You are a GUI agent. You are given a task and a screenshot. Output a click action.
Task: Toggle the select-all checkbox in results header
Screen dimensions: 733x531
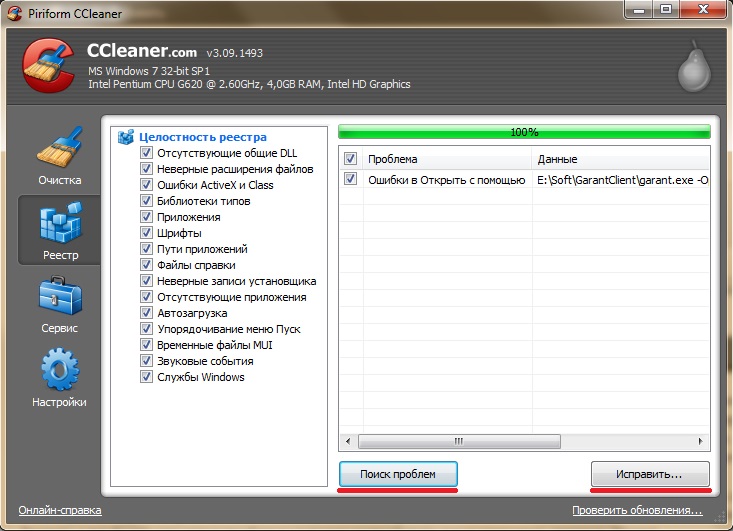351,158
